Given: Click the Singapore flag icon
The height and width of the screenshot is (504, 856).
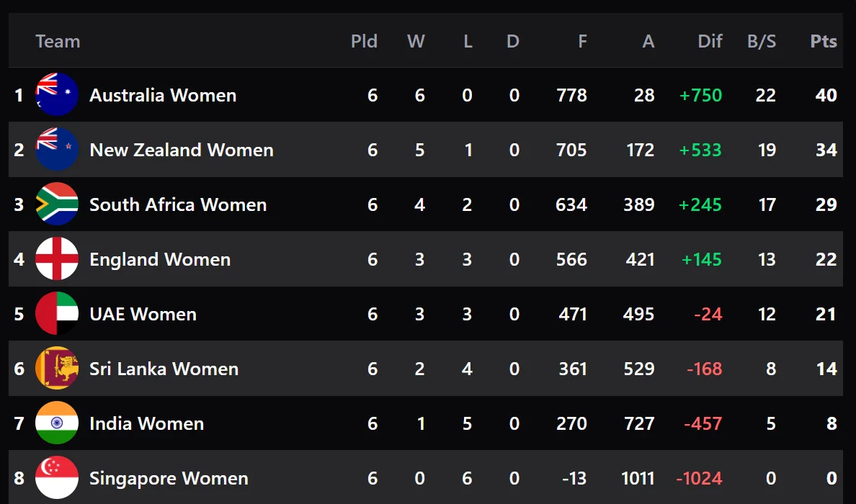Looking at the screenshot, I should coord(57,478).
